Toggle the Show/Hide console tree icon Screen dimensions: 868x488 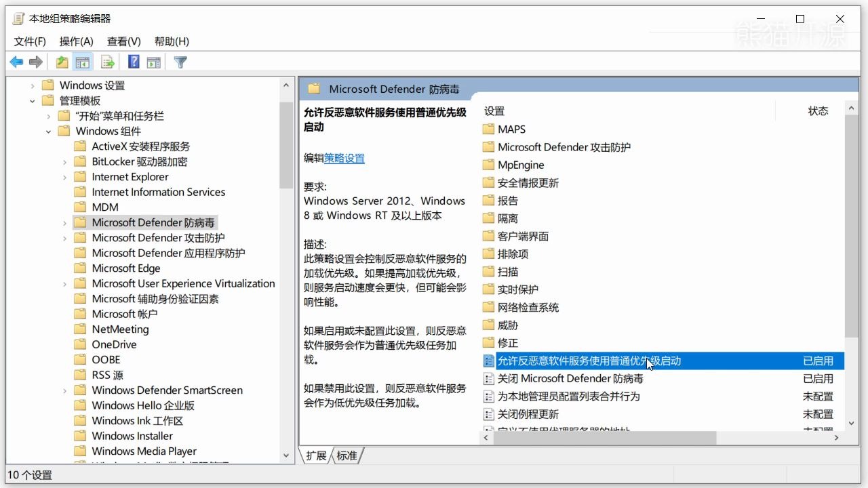[83, 62]
